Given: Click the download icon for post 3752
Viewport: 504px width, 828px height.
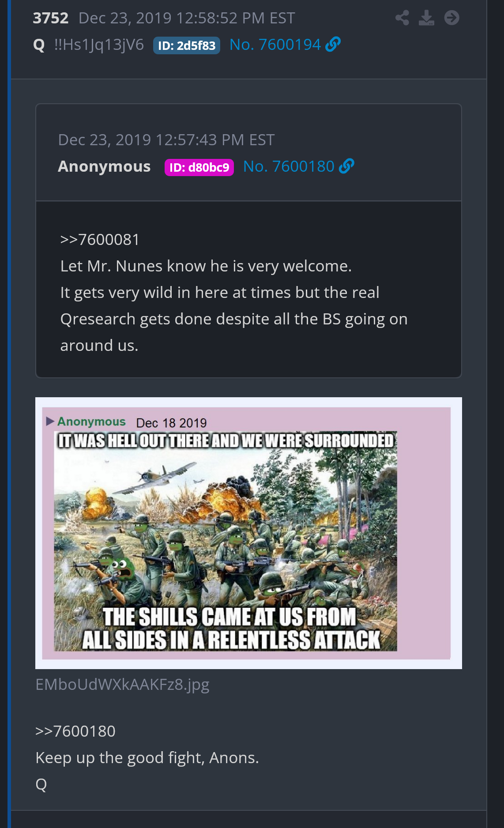Looking at the screenshot, I should 426,18.
